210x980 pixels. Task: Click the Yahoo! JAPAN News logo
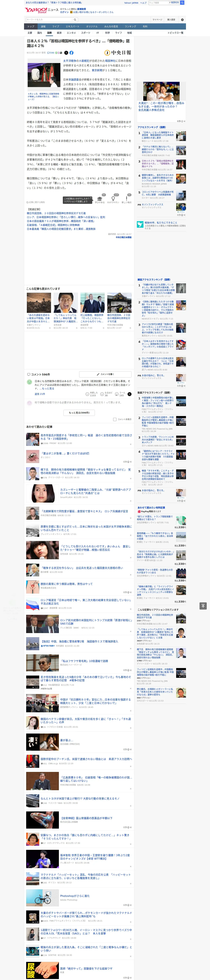point(42,10)
